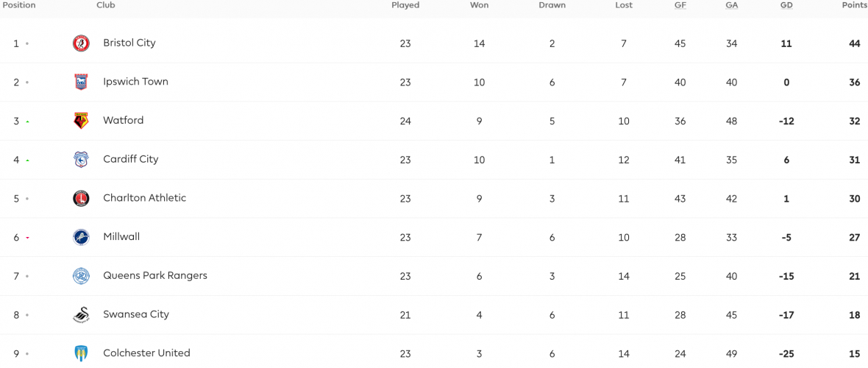Click the Position column header
868x368 pixels.
point(18,5)
